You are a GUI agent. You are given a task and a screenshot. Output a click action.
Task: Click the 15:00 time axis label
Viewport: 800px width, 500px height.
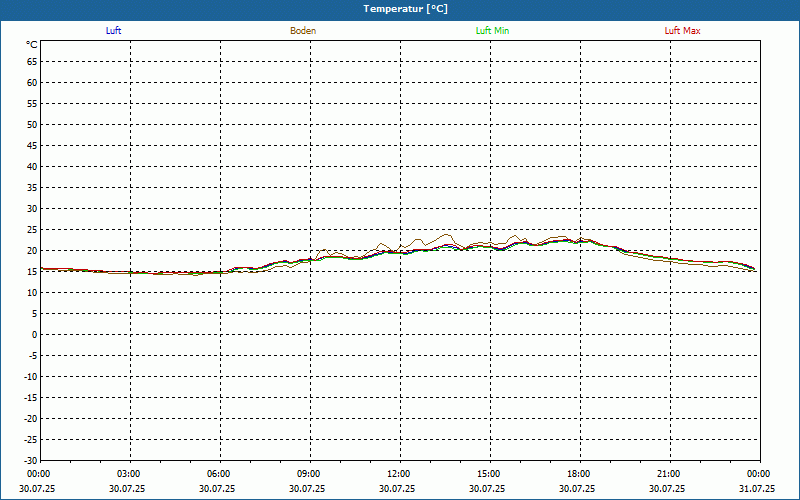coord(489,474)
